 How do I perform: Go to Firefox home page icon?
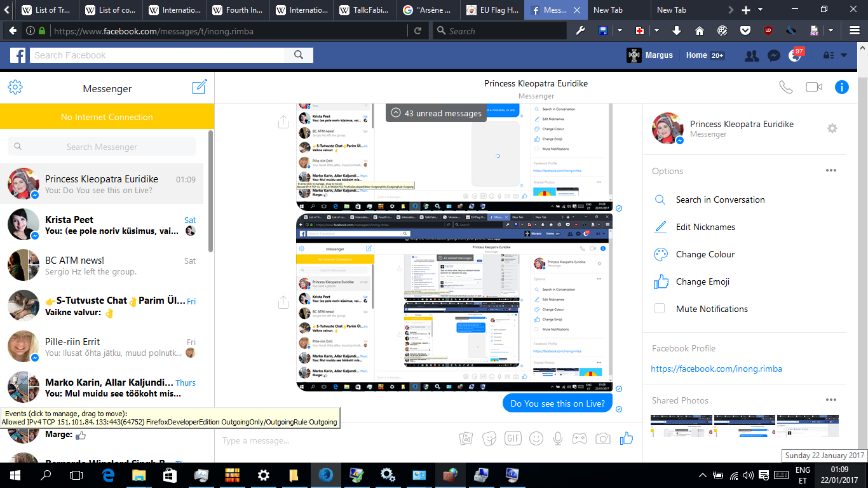point(700,30)
